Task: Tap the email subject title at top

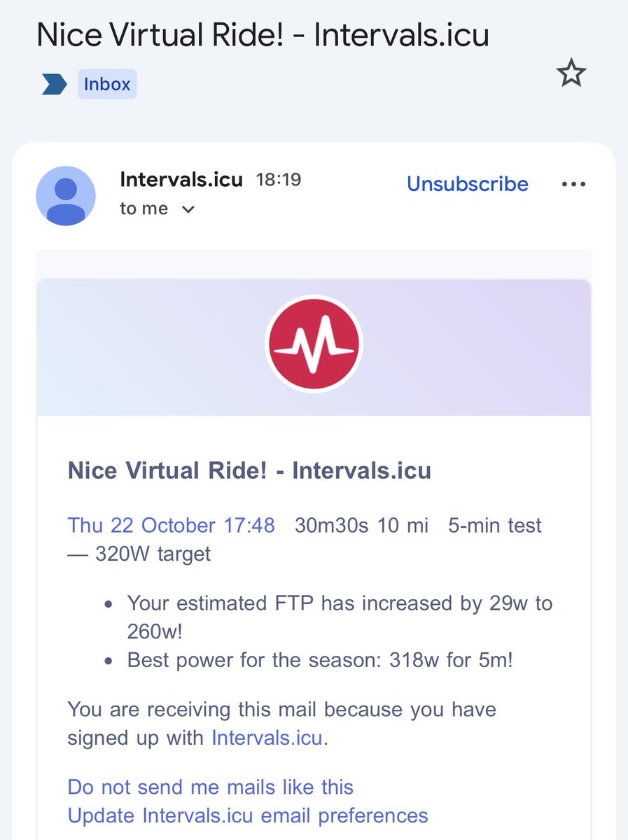Action: 263,35
